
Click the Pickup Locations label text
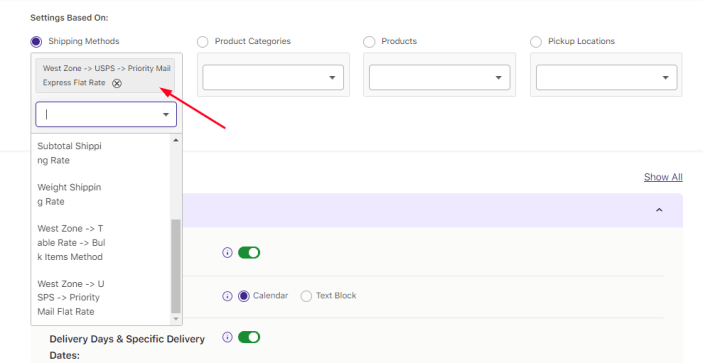(581, 41)
